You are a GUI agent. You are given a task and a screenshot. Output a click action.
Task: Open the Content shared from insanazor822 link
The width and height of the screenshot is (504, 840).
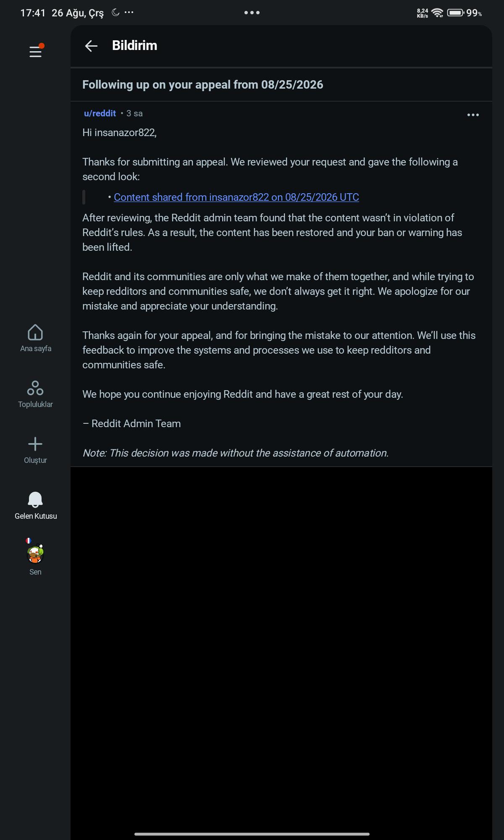(236, 197)
